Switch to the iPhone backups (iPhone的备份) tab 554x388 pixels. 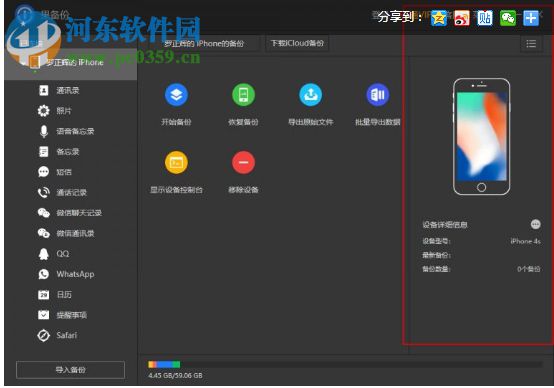204,43
